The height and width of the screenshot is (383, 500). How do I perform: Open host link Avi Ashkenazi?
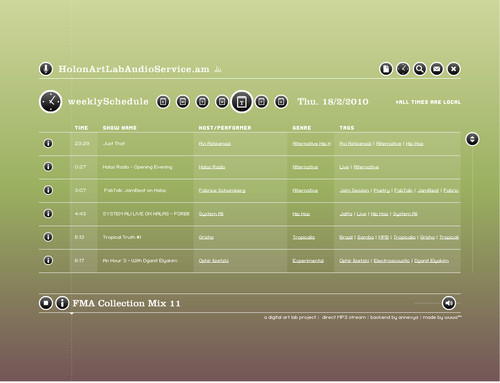pos(215,144)
